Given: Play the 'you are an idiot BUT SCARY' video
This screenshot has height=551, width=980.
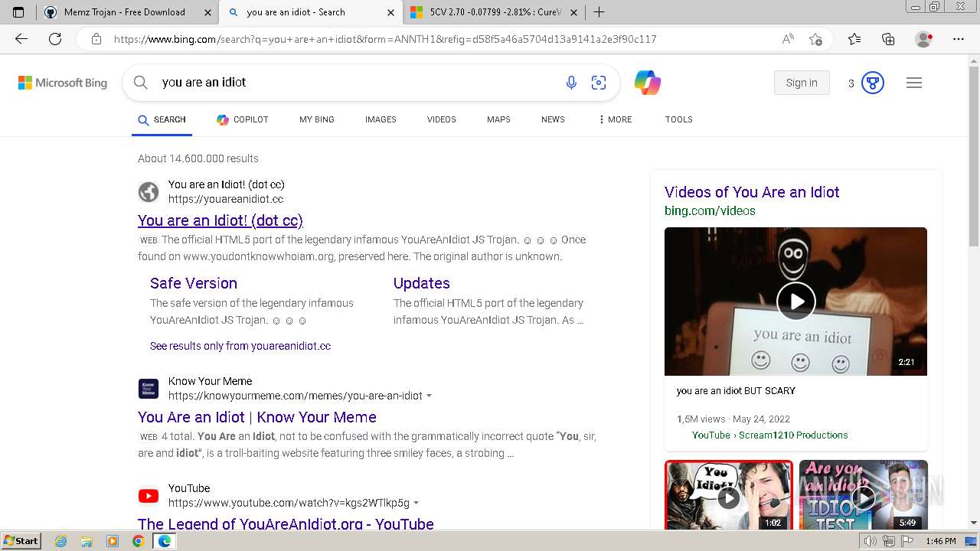Looking at the screenshot, I should [796, 302].
